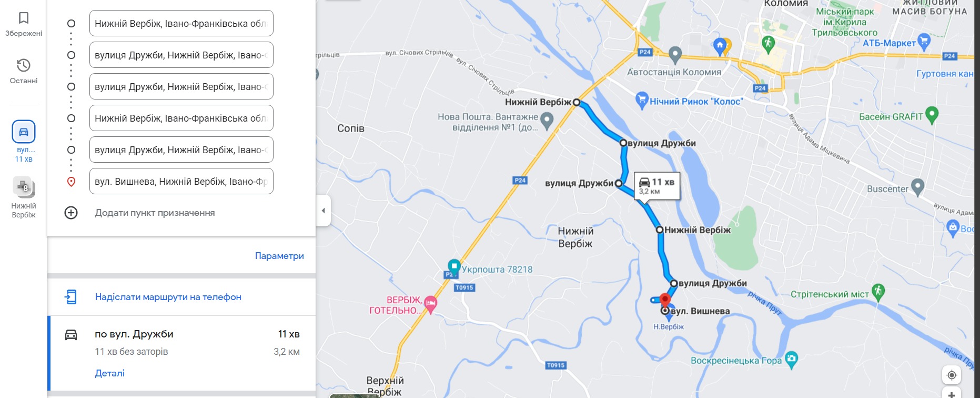
Task: Open the Нижній Вербіж sidebar thumbnail
Action: (24, 186)
